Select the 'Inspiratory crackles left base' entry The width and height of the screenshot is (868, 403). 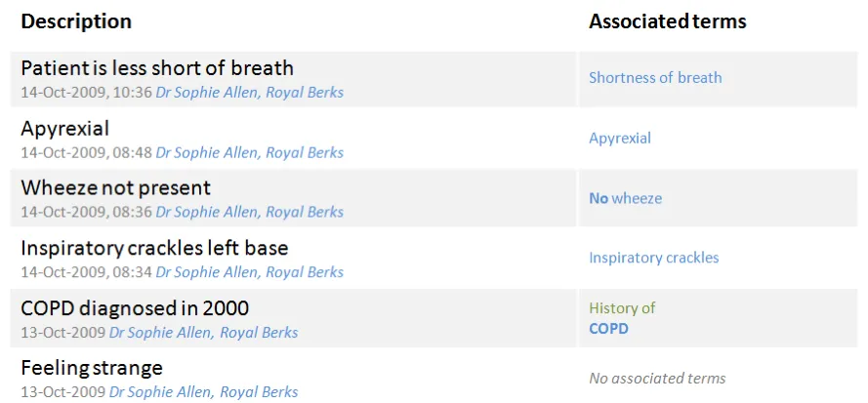[154, 248]
